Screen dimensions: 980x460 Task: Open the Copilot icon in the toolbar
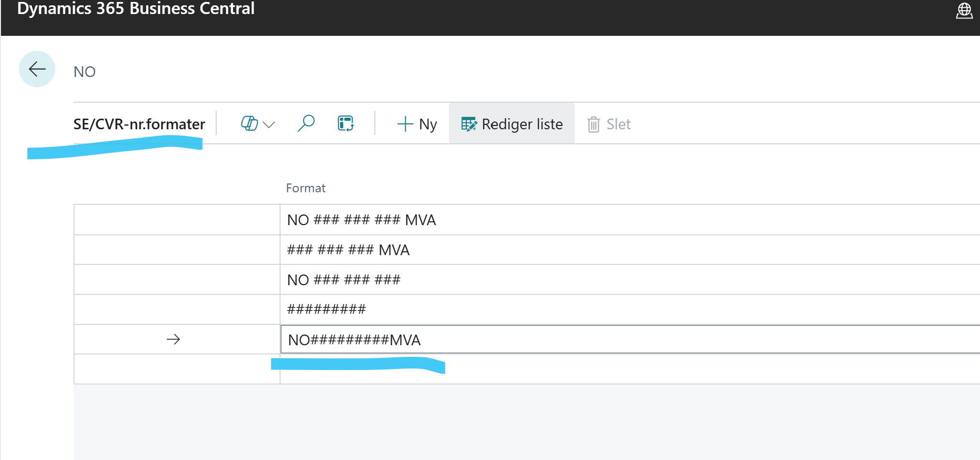coord(249,124)
